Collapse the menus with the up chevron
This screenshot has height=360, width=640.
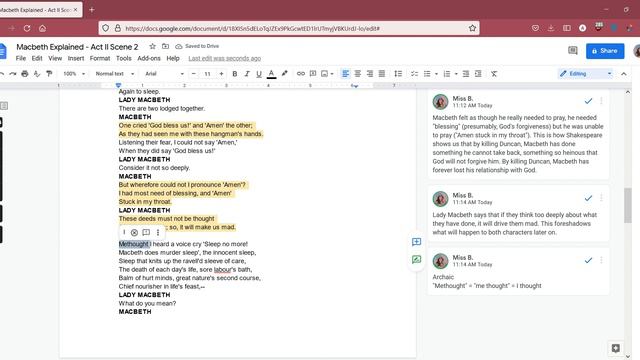click(624, 74)
